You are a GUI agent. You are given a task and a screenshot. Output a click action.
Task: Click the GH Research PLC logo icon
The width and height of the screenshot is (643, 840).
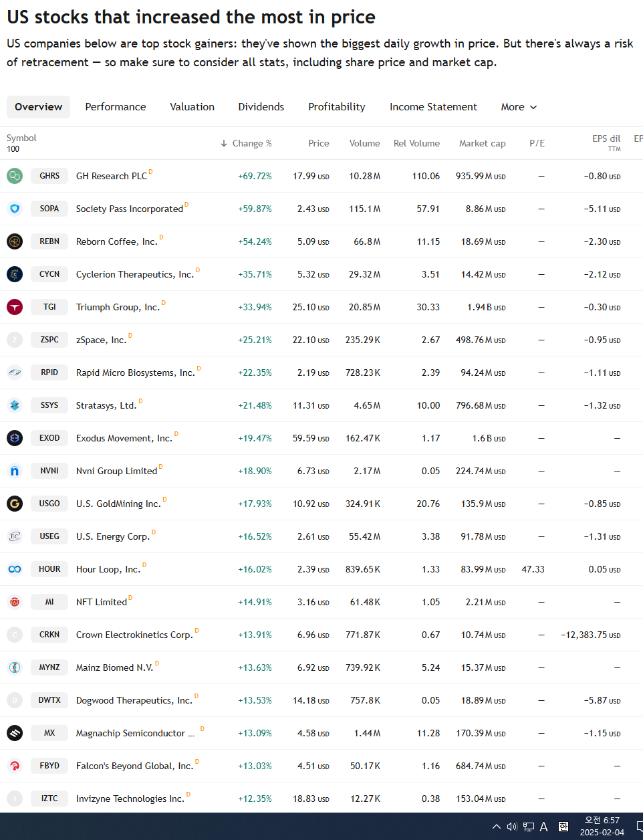pyautogui.click(x=15, y=176)
